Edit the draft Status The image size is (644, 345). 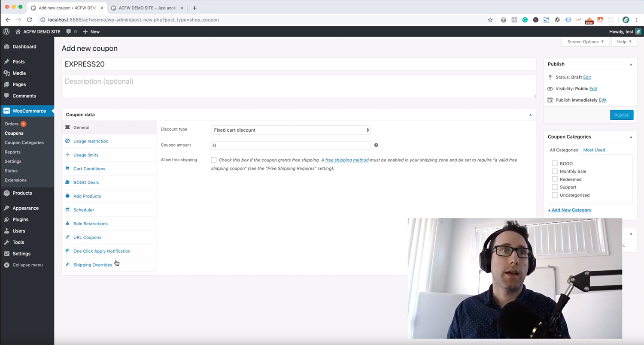(587, 77)
